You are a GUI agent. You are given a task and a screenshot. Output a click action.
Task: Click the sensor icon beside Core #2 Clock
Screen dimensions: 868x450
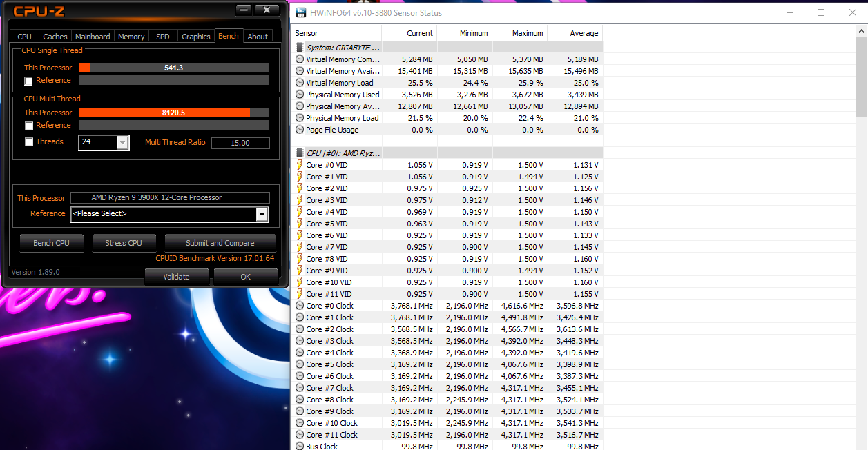(x=300, y=329)
